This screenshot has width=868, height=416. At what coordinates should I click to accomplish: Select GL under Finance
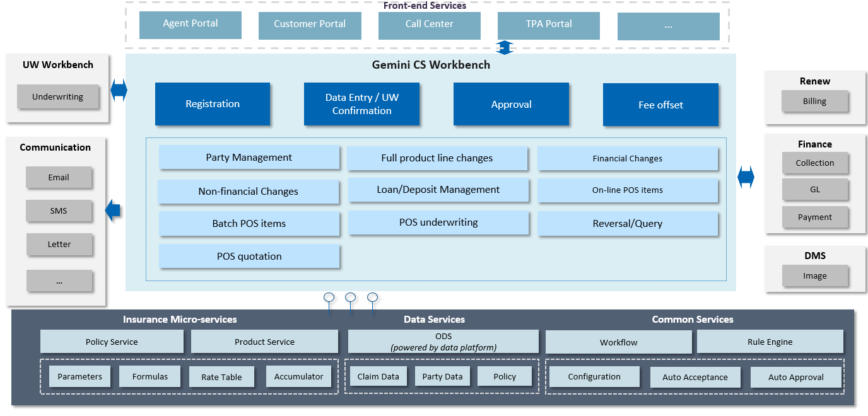(x=815, y=190)
